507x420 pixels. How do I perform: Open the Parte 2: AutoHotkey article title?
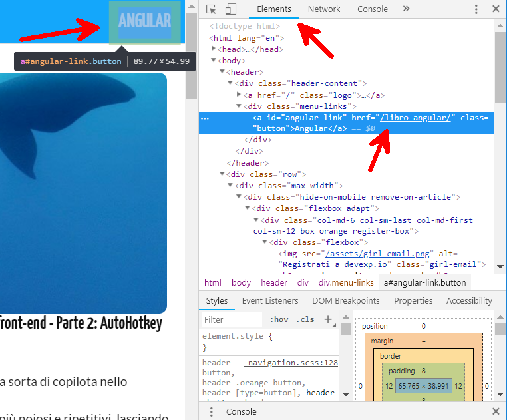81,323
